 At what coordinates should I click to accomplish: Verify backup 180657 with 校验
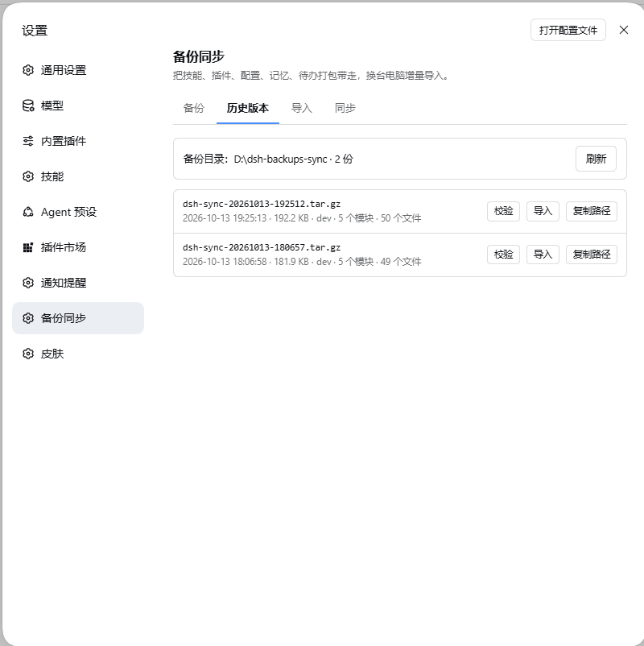pyautogui.click(x=504, y=255)
